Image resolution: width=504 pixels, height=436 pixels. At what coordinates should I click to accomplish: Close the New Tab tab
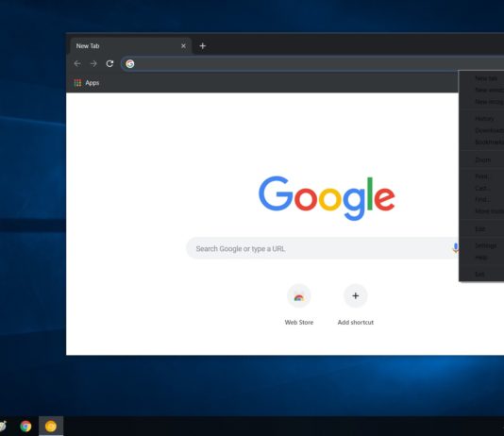[183, 46]
